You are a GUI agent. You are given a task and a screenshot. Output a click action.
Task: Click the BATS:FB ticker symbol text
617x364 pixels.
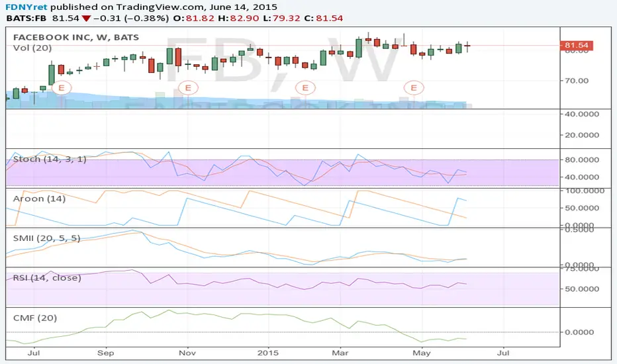point(26,18)
